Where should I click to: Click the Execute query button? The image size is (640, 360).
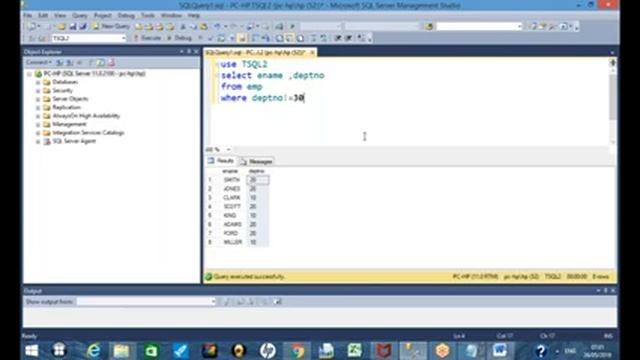pos(147,38)
